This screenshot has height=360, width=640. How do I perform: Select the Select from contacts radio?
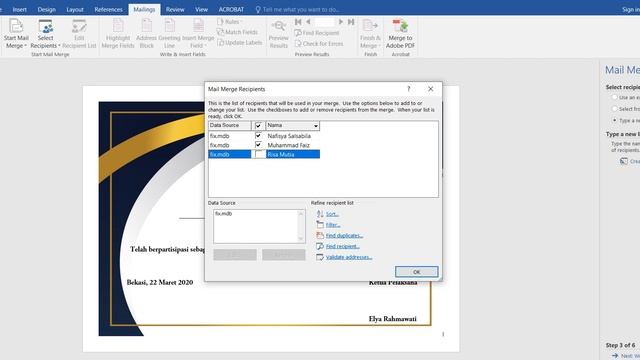click(x=614, y=109)
